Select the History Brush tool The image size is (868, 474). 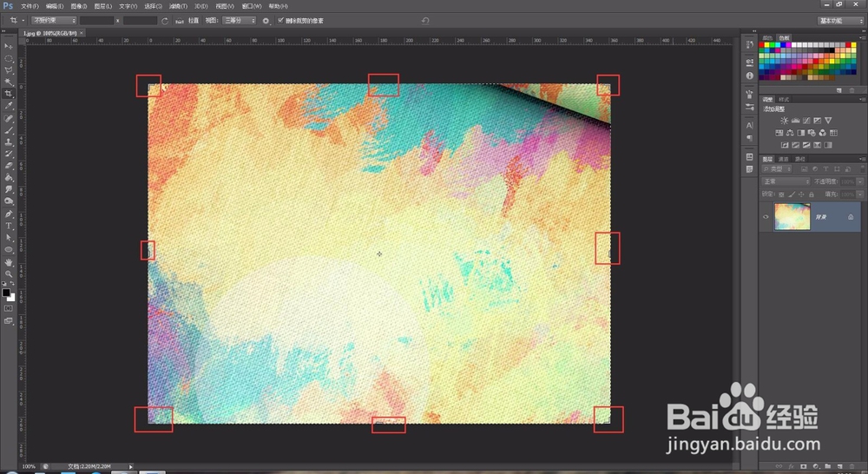point(9,154)
